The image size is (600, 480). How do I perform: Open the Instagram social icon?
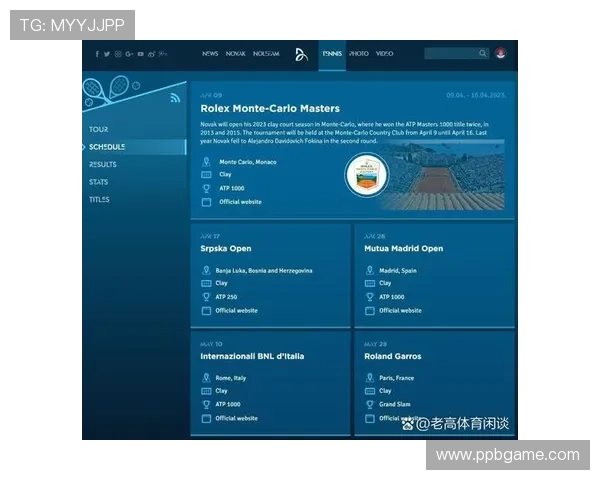118,54
